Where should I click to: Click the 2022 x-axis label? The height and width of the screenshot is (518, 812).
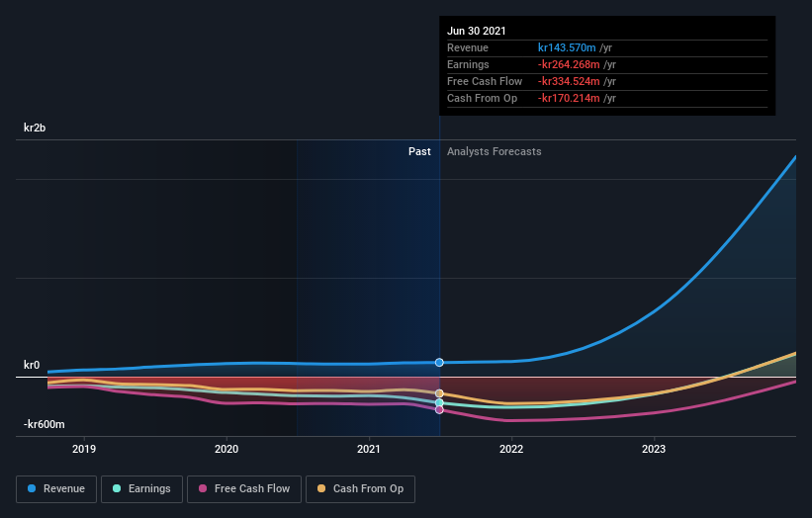(511, 449)
